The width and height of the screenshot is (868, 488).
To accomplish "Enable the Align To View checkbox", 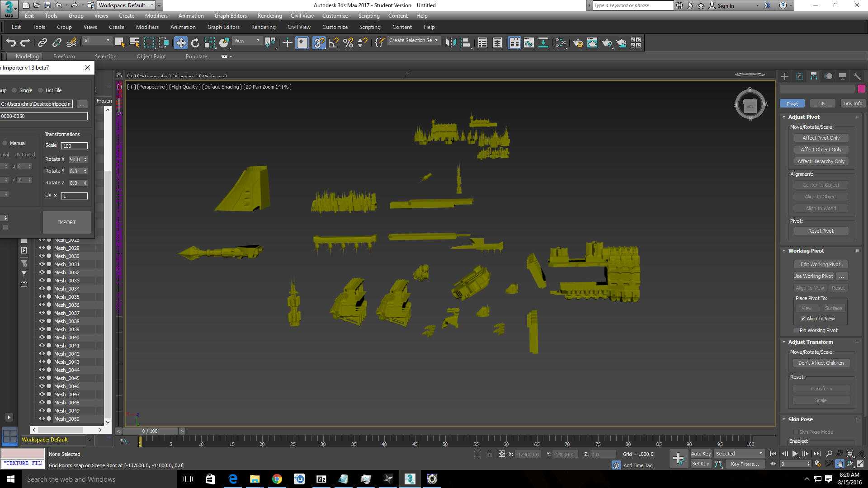I will [803, 319].
